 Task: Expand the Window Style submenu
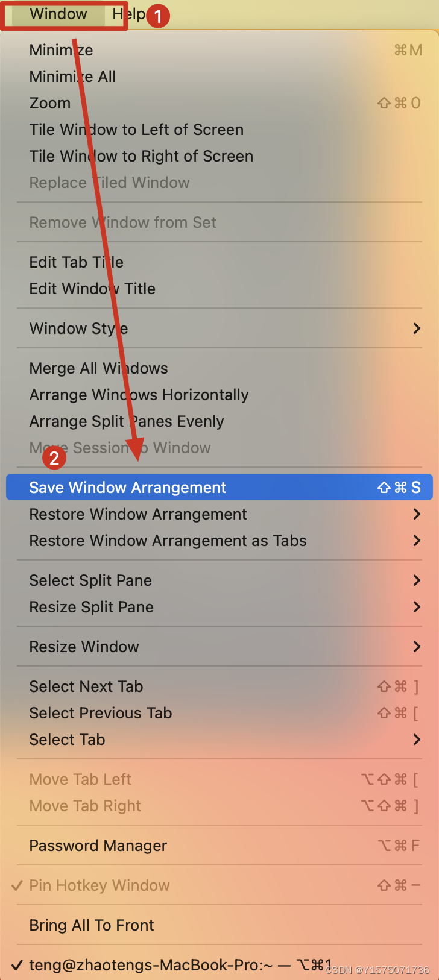(78, 328)
